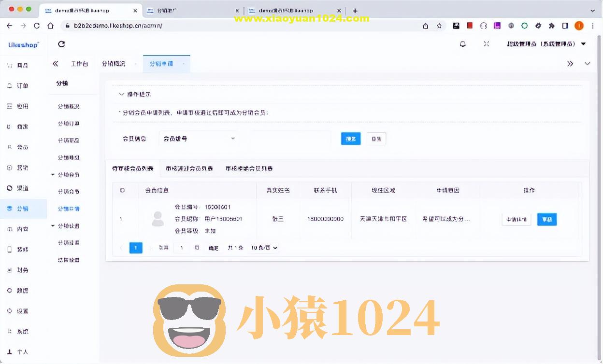Open the 10条/页 page size dropdown
This screenshot has width=603, height=364.
point(263,248)
